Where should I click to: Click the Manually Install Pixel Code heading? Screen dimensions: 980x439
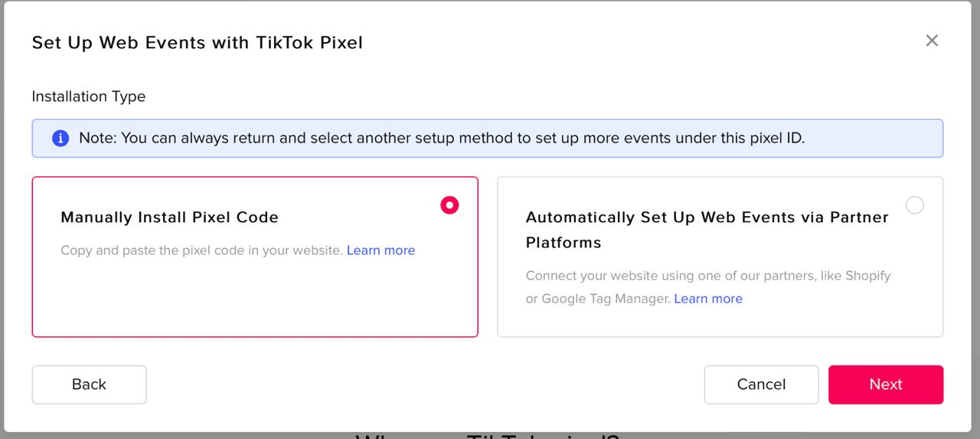[x=169, y=218]
